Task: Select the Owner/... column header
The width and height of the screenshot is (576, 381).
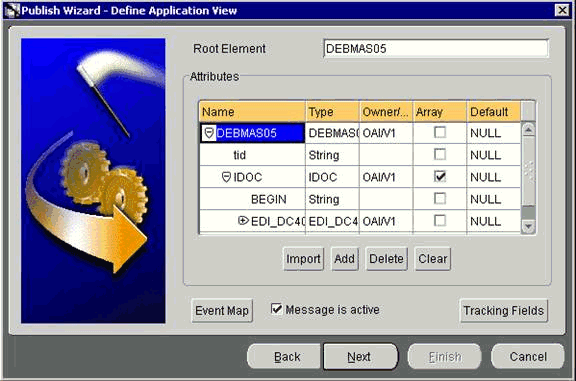Action: pos(386,112)
